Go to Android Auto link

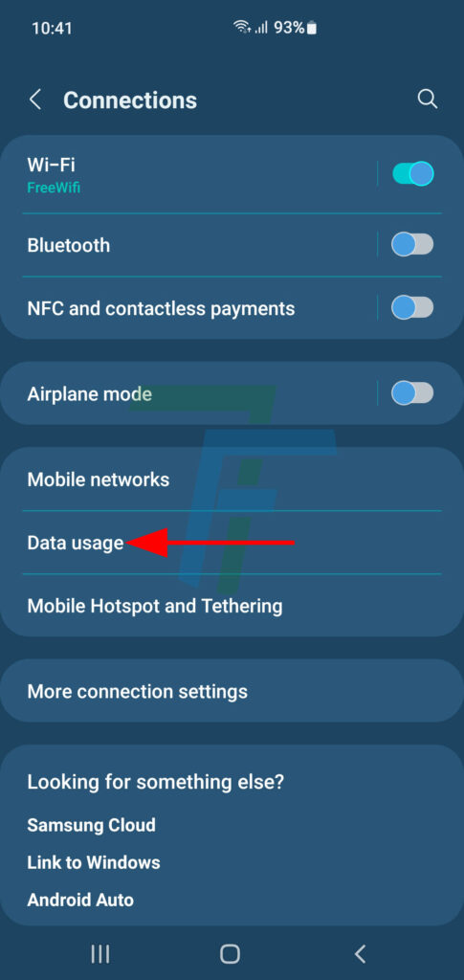coord(80,900)
